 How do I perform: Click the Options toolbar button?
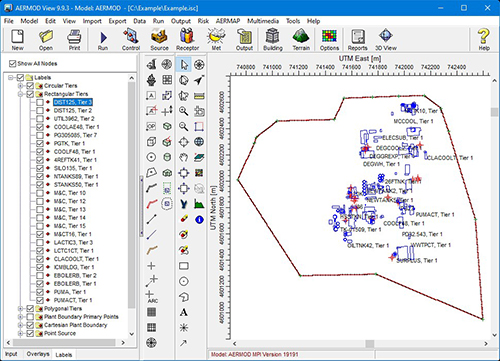click(x=329, y=40)
